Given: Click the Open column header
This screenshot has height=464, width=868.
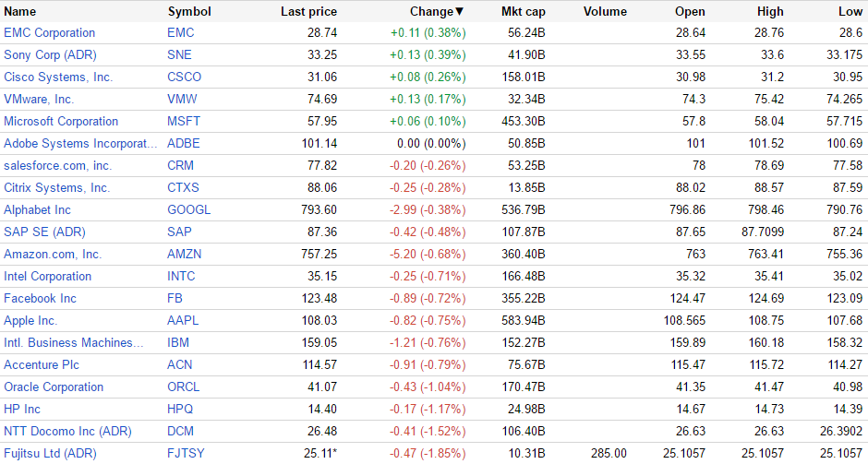Looking at the screenshot, I should [x=690, y=12].
